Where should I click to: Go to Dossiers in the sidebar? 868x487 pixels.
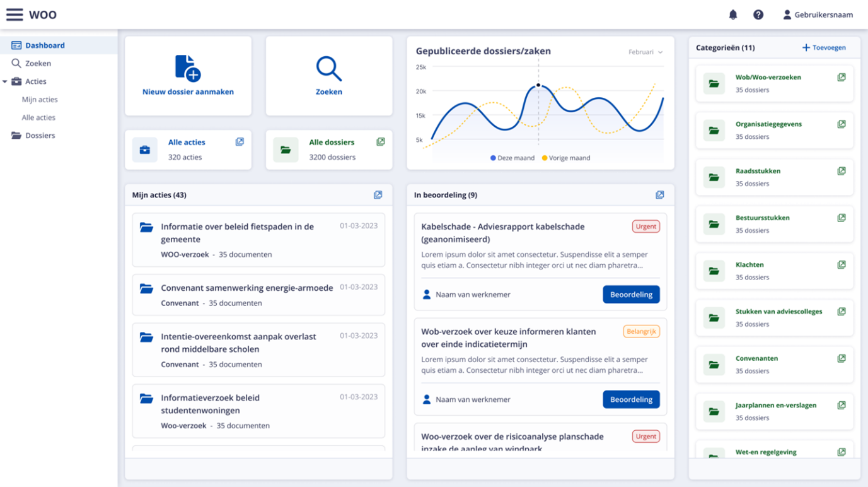[40, 136]
